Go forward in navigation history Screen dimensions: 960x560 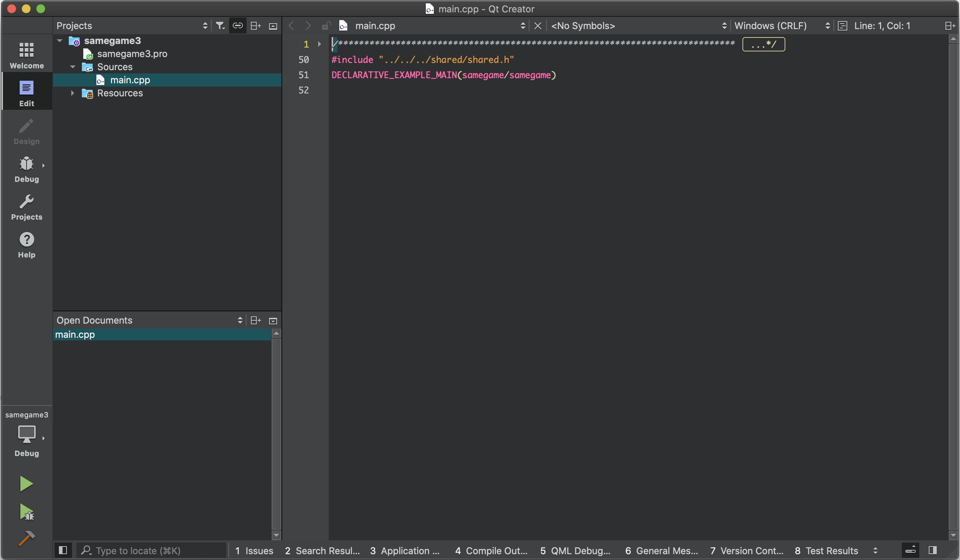[x=308, y=25]
